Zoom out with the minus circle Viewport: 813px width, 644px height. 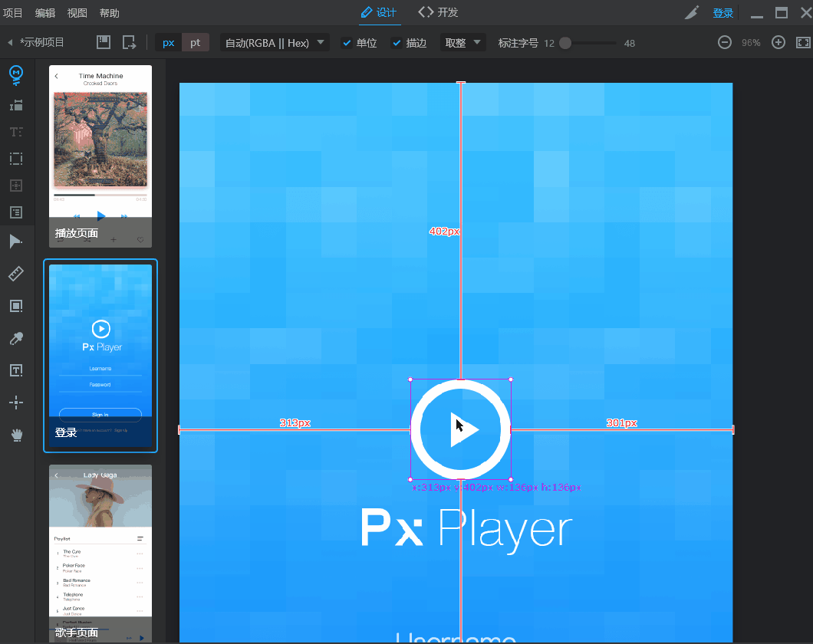coord(724,42)
